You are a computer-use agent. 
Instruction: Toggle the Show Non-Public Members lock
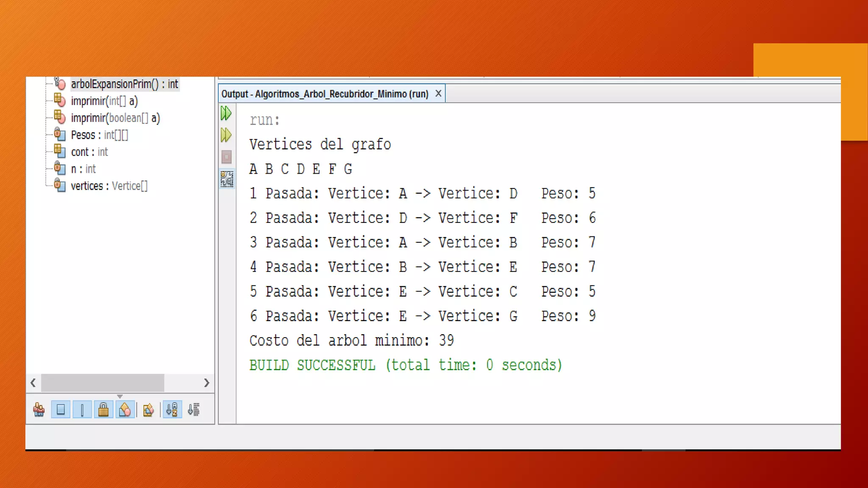(x=103, y=410)
